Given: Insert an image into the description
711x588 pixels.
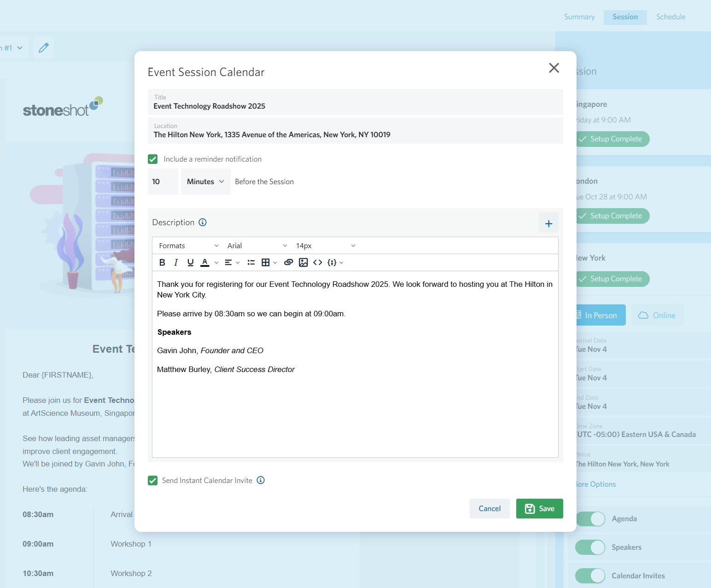Looking at the screenshot, I should click(303, 262).
